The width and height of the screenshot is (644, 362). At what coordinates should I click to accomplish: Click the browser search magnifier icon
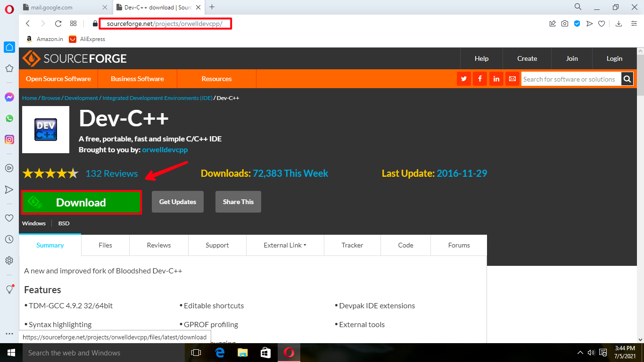pos(578,7)
